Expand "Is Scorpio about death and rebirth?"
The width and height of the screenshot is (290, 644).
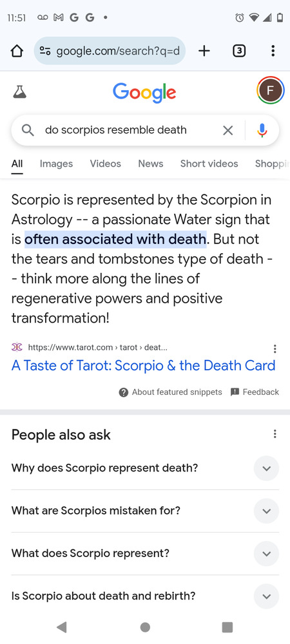145,596
